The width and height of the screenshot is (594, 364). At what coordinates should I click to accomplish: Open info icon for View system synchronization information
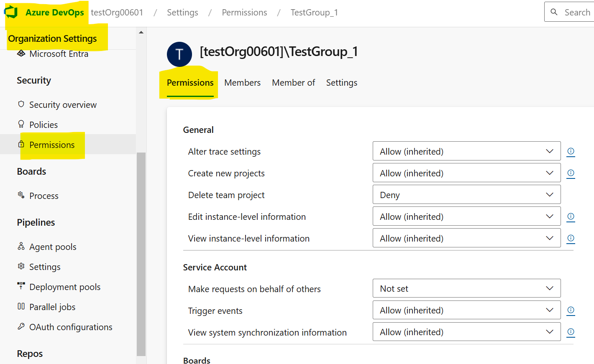[x=571, y=332]
